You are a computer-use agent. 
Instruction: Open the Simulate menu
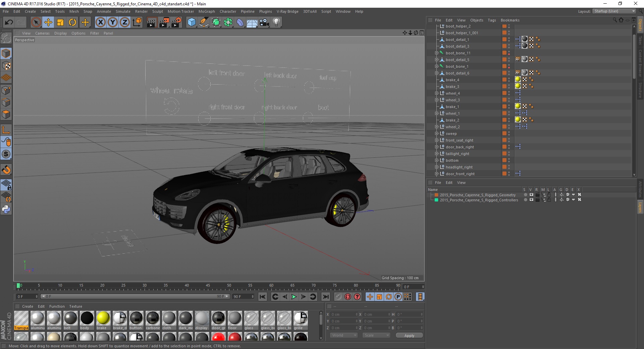[x=123, y=11]
